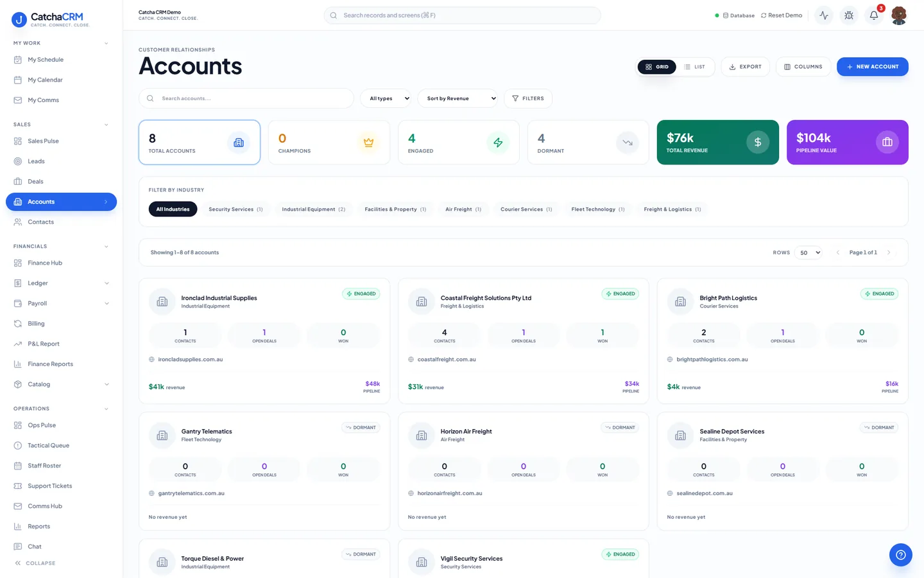This screenshot has width=924, height=578.
Task: Open the Filters button
Action: [x=528, y=98]
